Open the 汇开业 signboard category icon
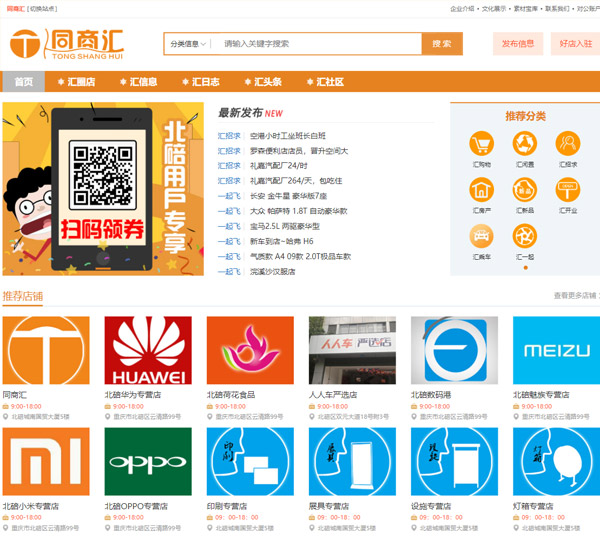600x540 pixels. tap(568, 190)
